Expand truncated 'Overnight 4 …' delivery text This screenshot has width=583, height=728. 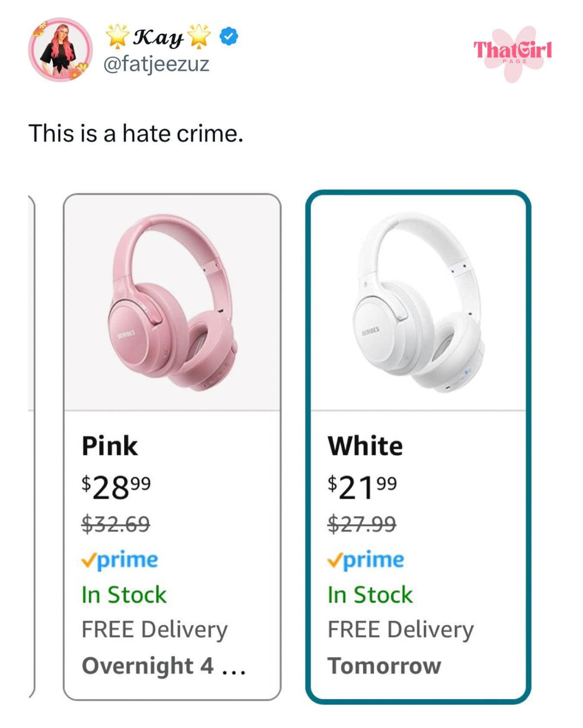(164, 665)
